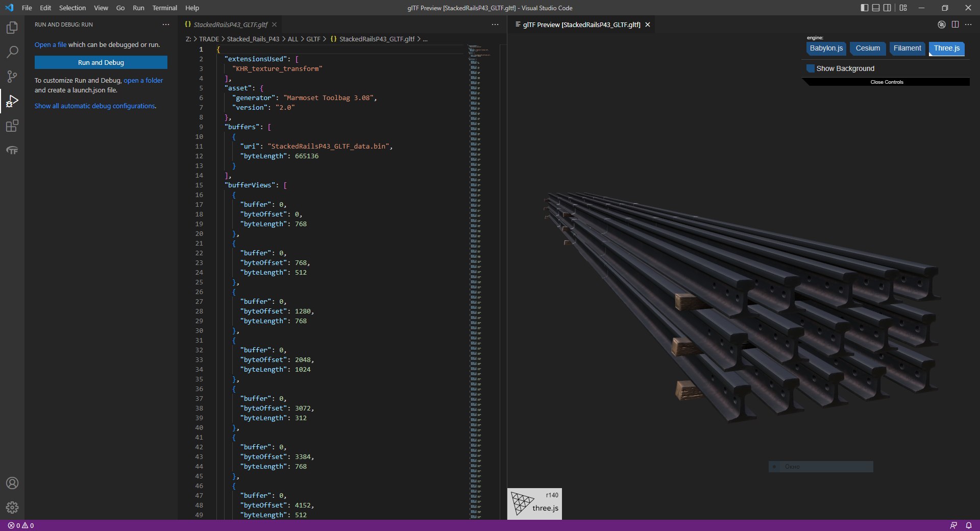Switch the preview engine to Babylon.js
Screen dimensions: 980x531
click(826, 48)
